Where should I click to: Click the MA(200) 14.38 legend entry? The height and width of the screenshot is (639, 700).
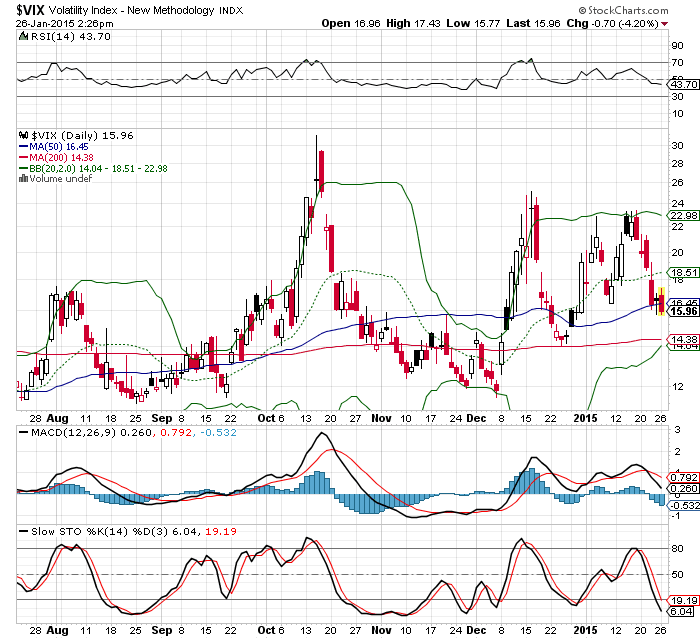point(61,158)
